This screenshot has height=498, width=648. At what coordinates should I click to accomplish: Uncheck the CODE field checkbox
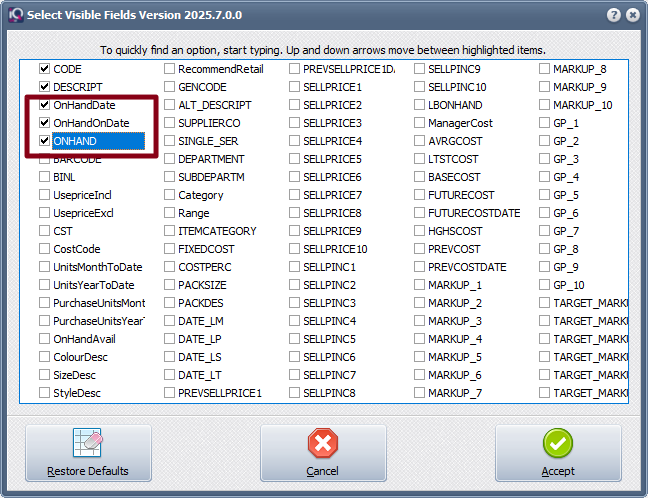pyautogui.click(x=44, y=69)
